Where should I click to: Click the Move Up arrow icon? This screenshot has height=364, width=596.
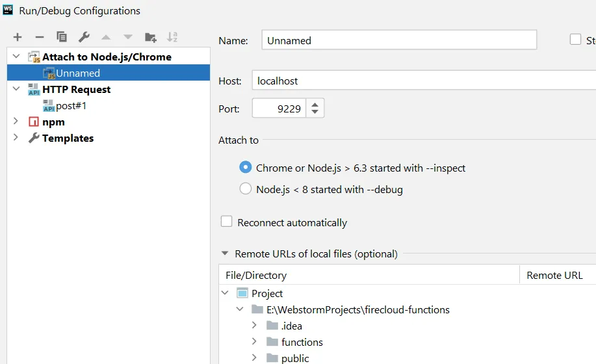[106, 37]
